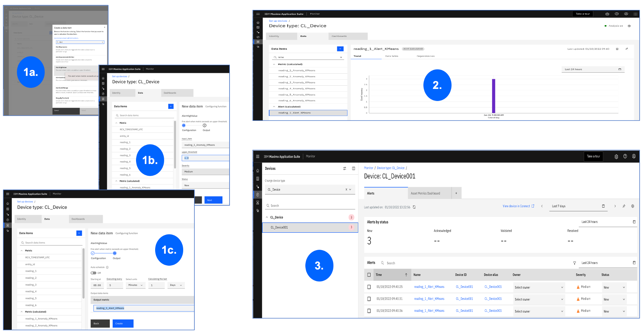This screenshot has height=333, width=644.
Task: Open user profile icon in Device CL_Device001 header
Action: (x=634, y=156)
